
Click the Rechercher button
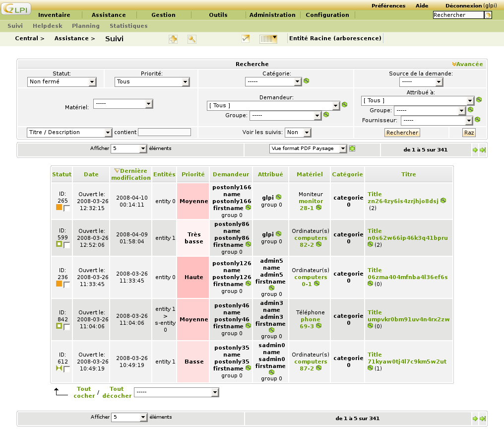402,133
